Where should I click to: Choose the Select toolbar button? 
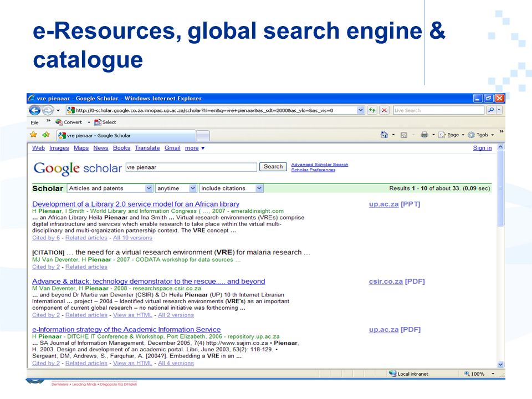[105, 122]
